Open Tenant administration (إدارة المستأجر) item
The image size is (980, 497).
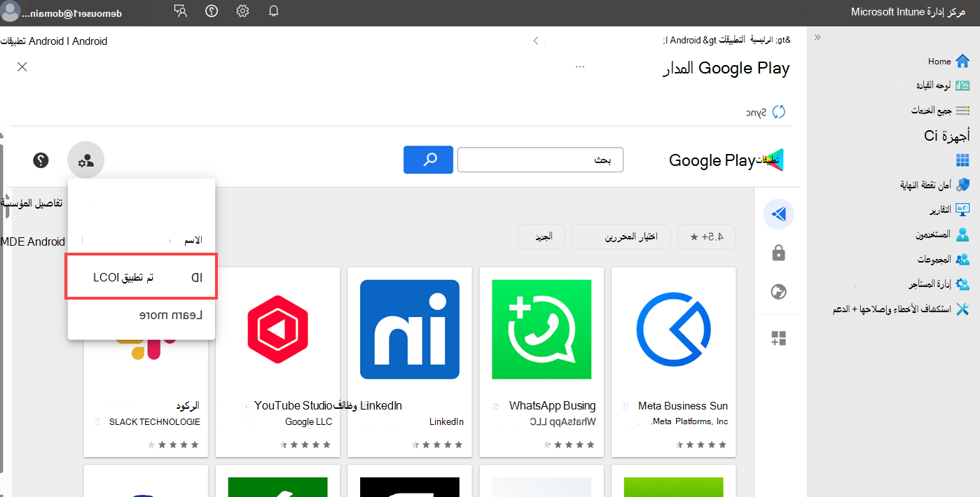coord(939,284)
